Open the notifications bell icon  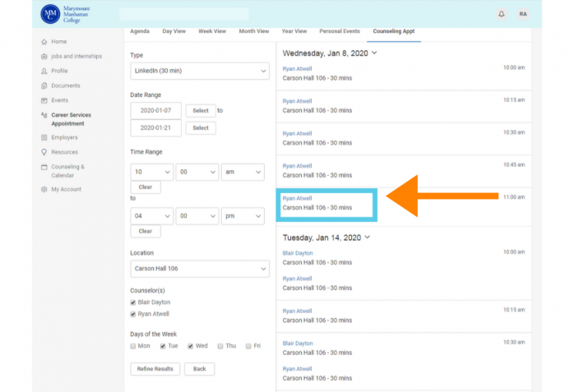[x=502, y=14]
